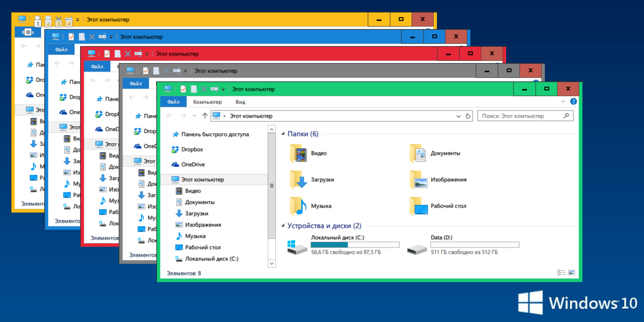Expand the ribbon with the chevron
The width and height of the screenshot is (644, 322).
coord(563,101)
